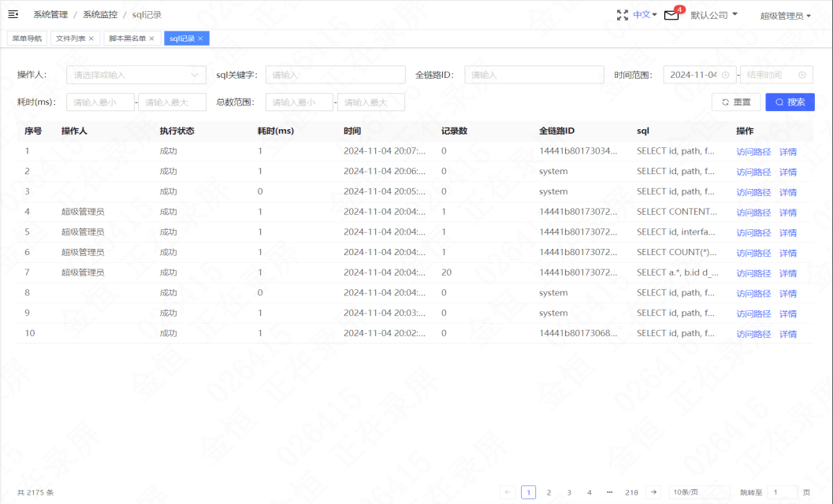The height and width of the screenshot is (504, 833).
Task: Switch to the 文件列表 tab
Action: 71,39
